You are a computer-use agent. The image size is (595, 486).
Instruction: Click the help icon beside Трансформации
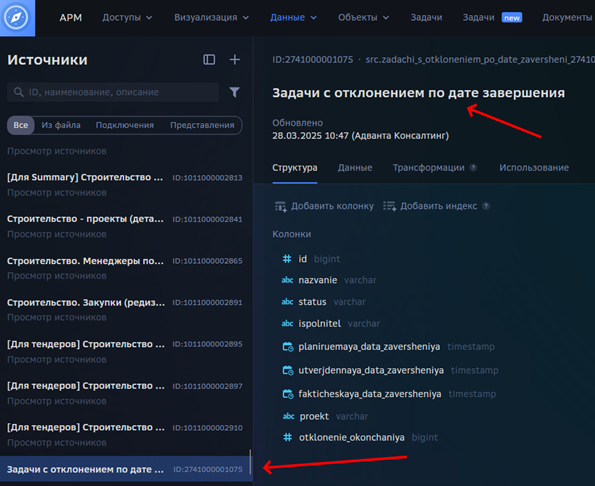point(473,168)
